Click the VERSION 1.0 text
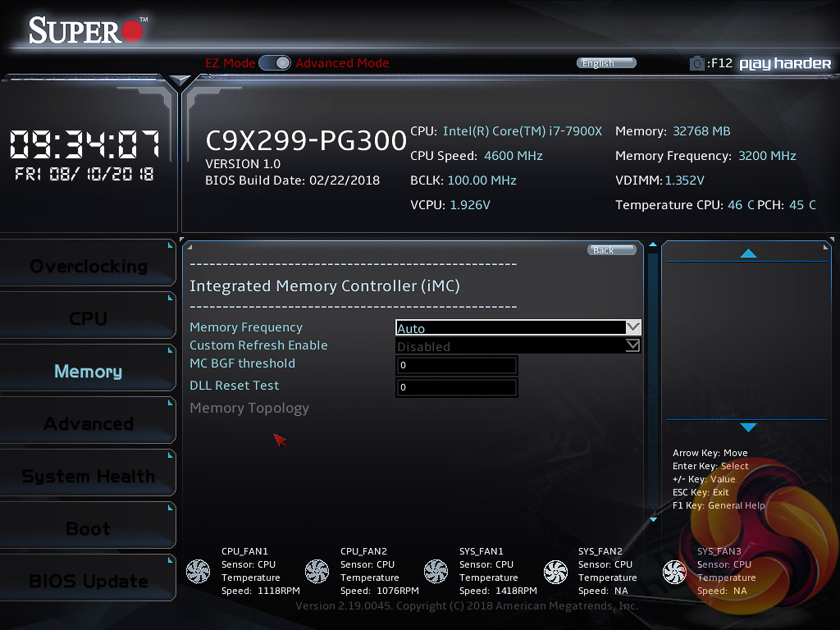 tap(243, 164)
